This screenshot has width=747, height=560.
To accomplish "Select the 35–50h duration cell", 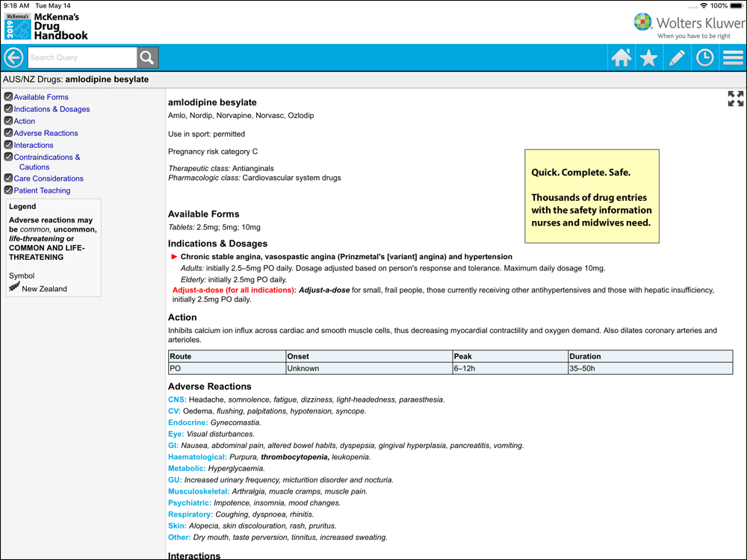I will 651,368.
